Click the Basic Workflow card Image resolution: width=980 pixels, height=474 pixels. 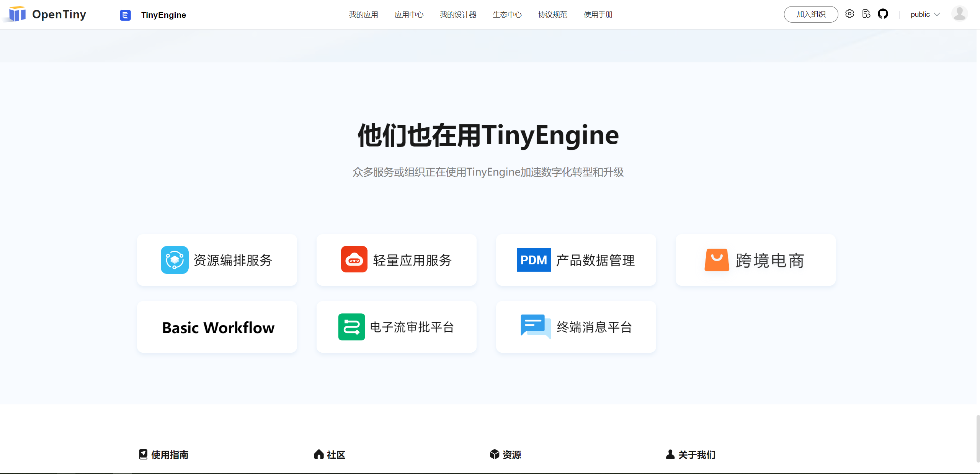point(217,327)
